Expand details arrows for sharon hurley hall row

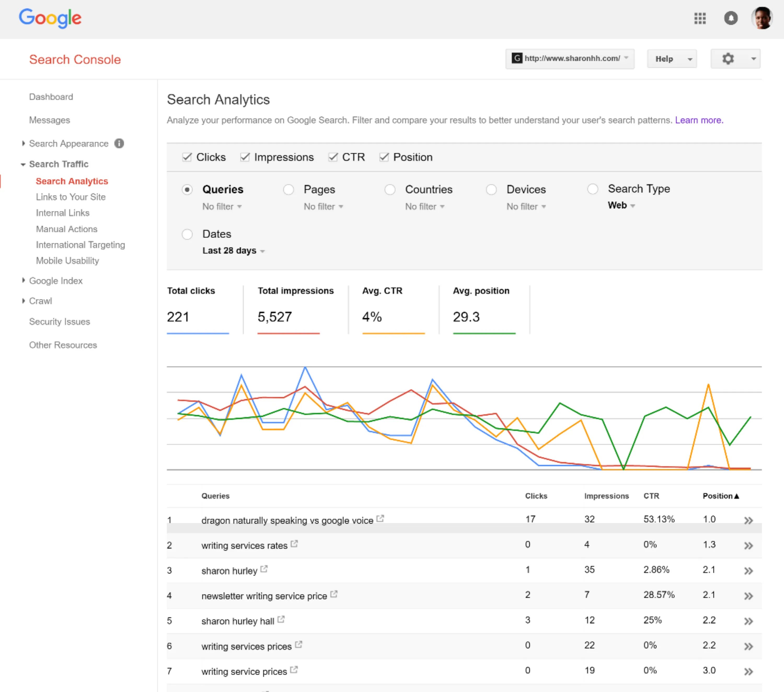748,621
